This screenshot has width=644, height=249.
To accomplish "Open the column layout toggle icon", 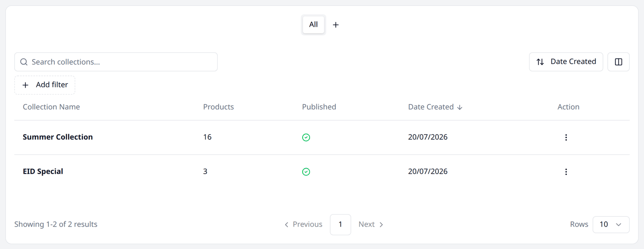I will click(618, 62).
